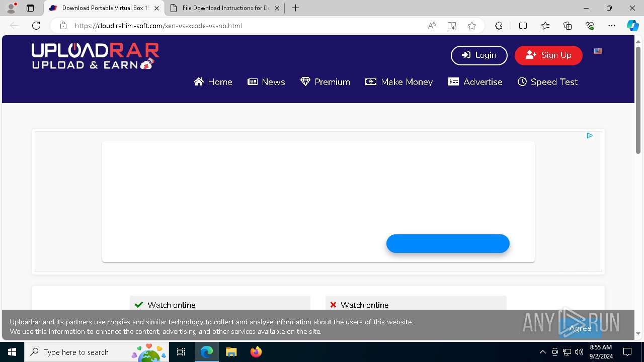This screenshot has height=362, width=644.
Task: Open Copilot sidebar icon
Action: click(632, 26)
